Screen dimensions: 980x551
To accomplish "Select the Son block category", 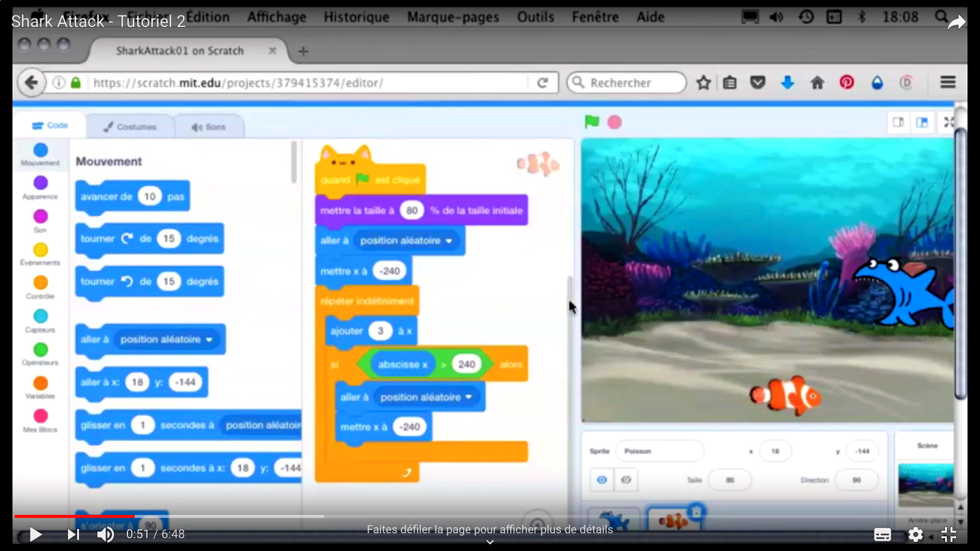I will (40, 220).
